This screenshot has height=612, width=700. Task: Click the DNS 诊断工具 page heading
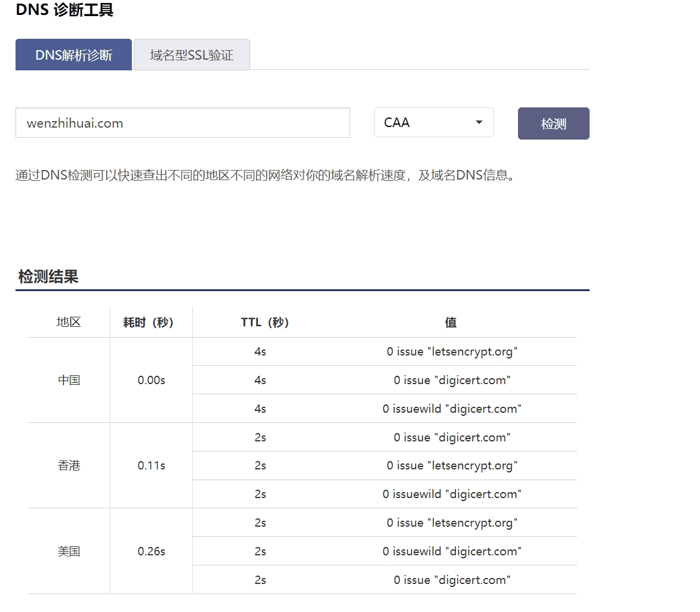(x=64, y=10)
